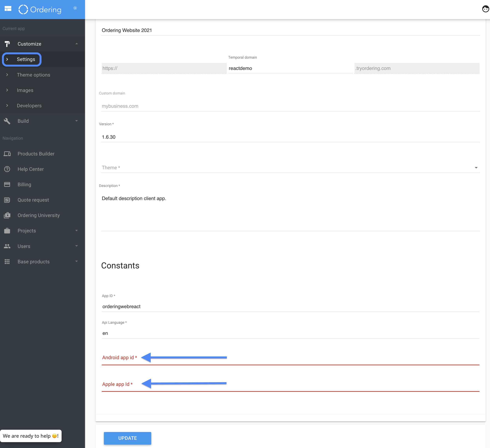490x448 pixels.
Task: Click the Projects briefcase icon
Action: click(7, 231)
